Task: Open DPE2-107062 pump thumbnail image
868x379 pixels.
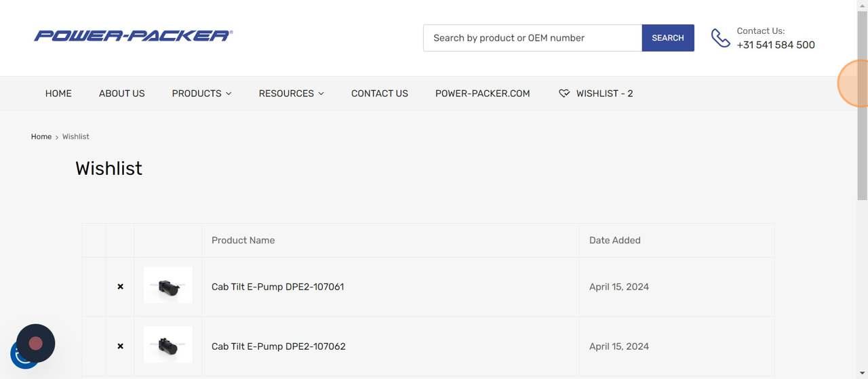Action: pyautogui.click(x=168, y=345)
